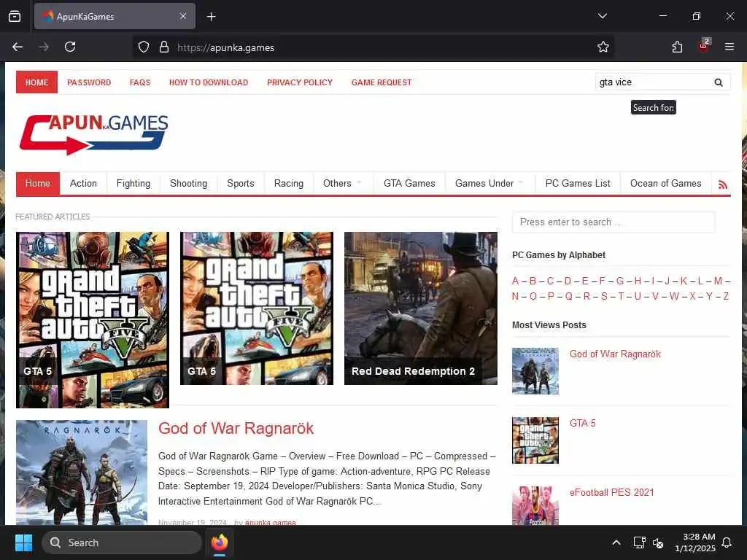Click the God of War Ragnarök post image
This screenshot has height=560, width=747.
(x=82, y=472)
